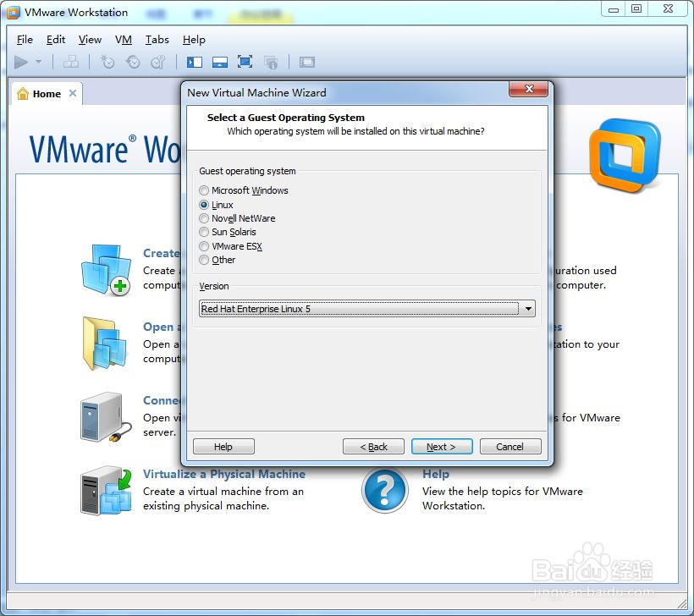Image resolution: width=694 pixels, height=616 pixels.
Task: Click the Virtualize Physical Machine icon
Action: pos(107,490)
